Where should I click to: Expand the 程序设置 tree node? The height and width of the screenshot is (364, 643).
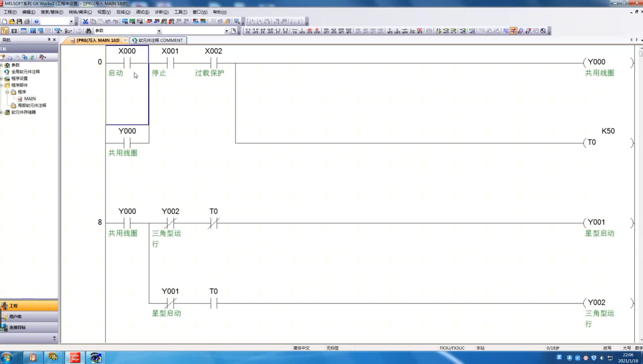pos(1,79)
